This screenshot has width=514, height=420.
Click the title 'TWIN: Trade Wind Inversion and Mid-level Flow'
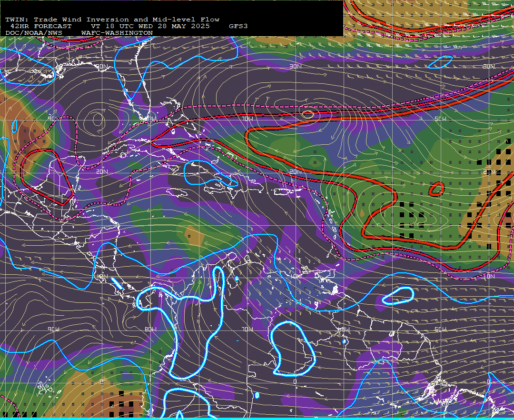pyautogui.click(x=112, y=20)
